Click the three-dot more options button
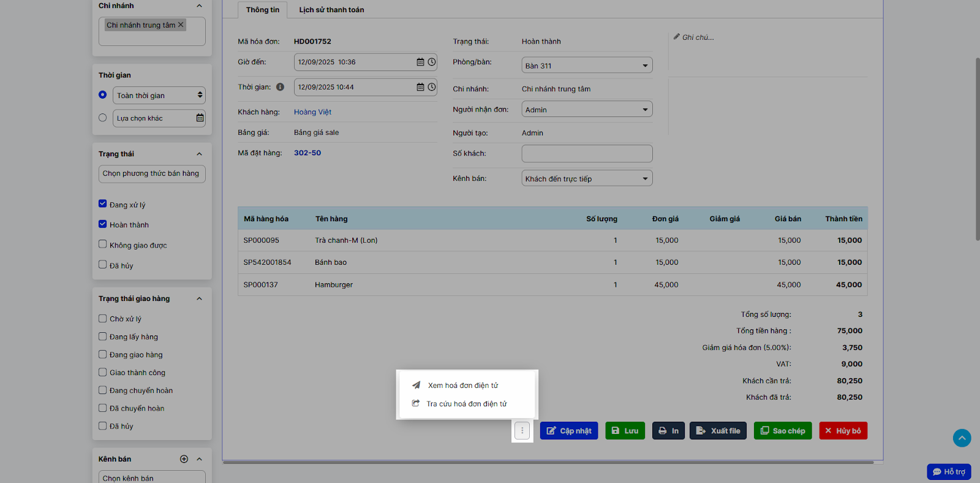The image size is (980, 483). pos(522,431)
